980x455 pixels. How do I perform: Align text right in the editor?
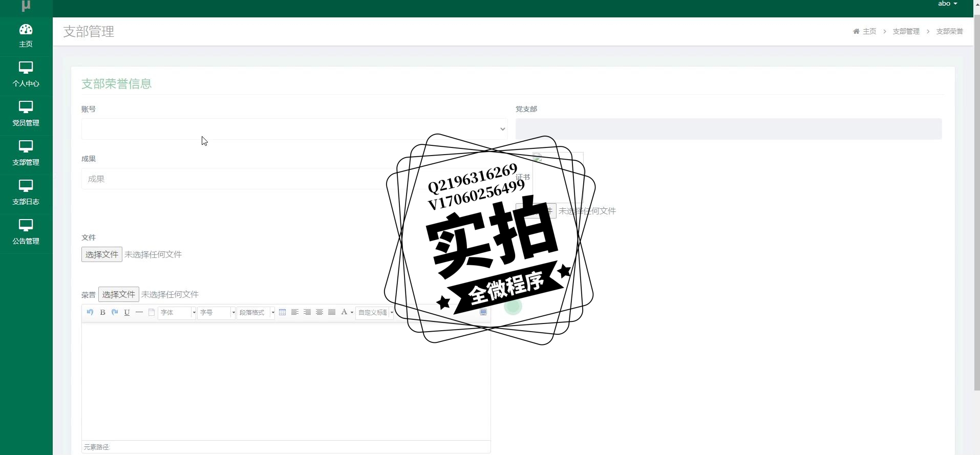307,312
